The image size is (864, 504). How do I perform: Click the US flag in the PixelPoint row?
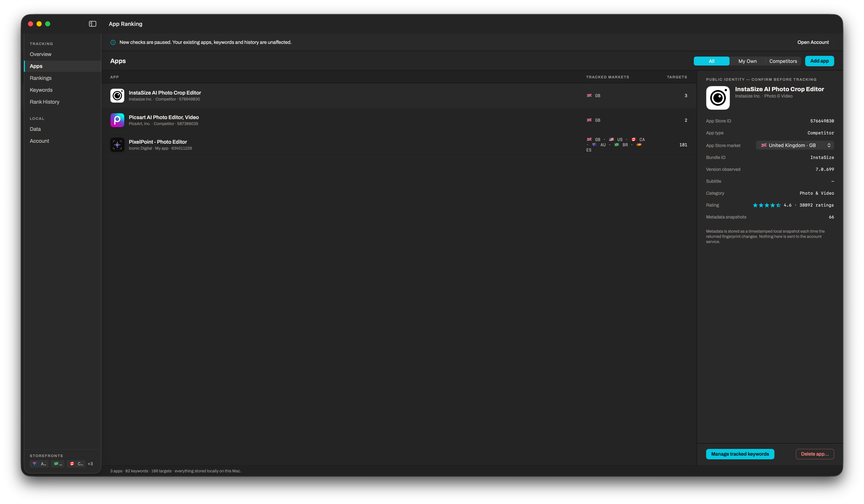click(611, 139)
